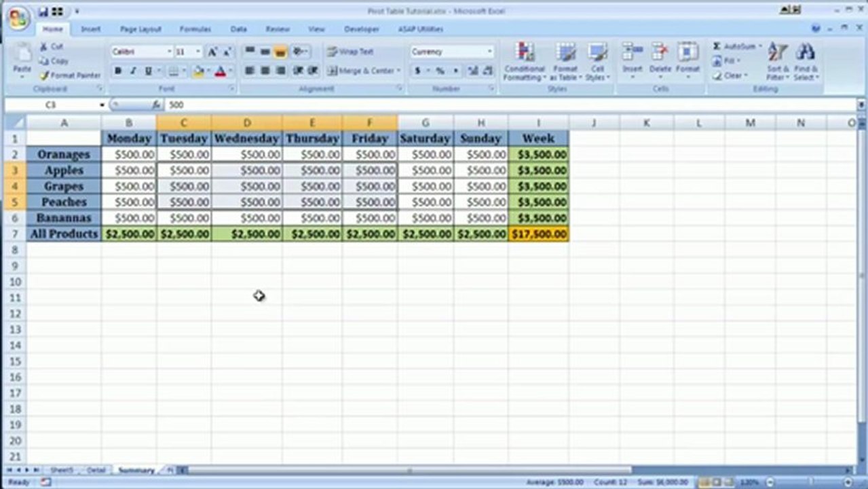This screenshot has width=868, height=489.
Task: Copy the selected cells
Action: pyautogui.click(x=54, y=61)
